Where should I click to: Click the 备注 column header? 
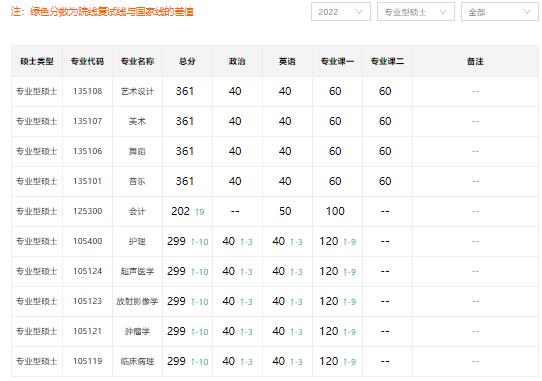click(x=475, y=62)
